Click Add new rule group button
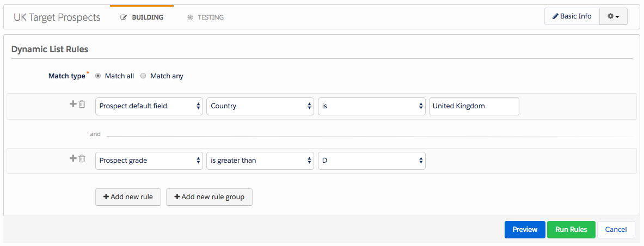Viewport: 644px width, 246px height. point(209,196)
